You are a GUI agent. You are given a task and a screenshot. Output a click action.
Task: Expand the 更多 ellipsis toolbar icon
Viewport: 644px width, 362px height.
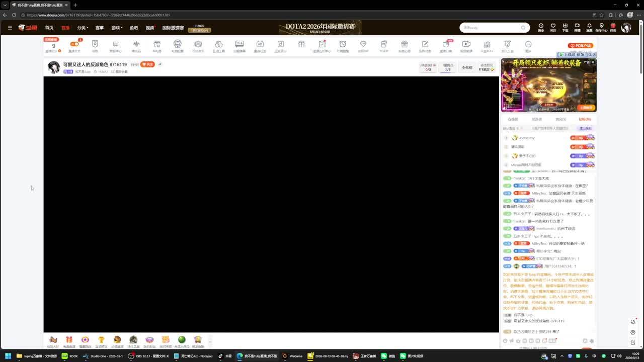click(x=528, y=46)
